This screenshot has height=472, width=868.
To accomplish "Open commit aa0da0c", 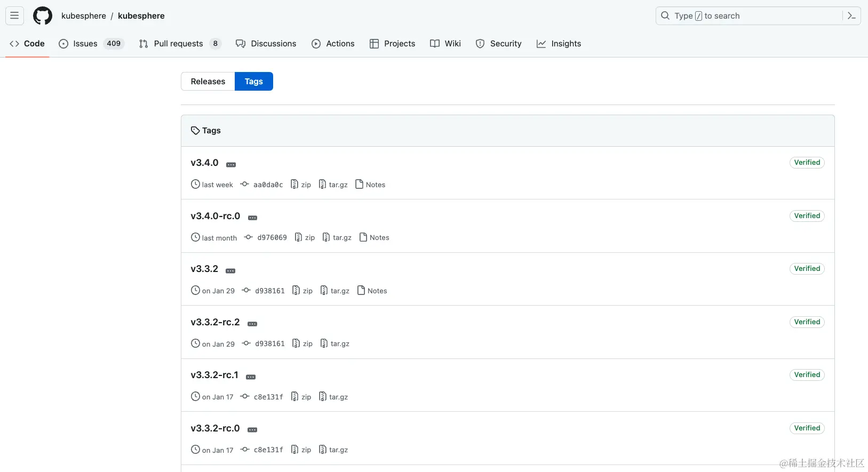I will tap(261, 185).
